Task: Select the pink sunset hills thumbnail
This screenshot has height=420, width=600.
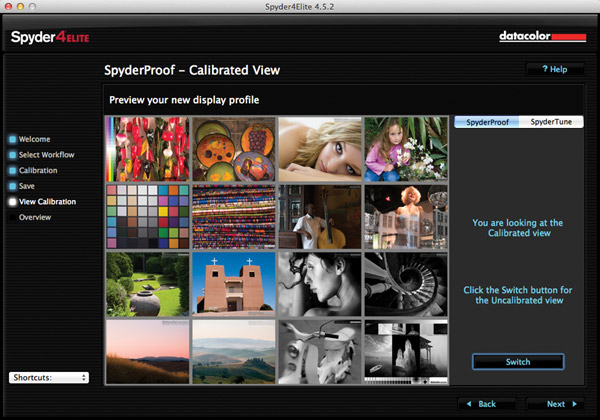Action: pos(148,352)
